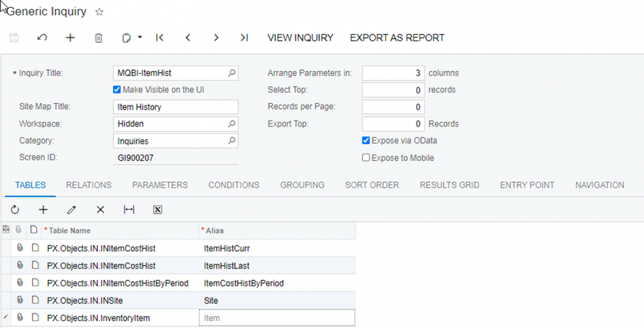Open the clipboard actions dropdown arrow
Image resolution: width=644 pixels, height=328 pixels.
[141, 38]
